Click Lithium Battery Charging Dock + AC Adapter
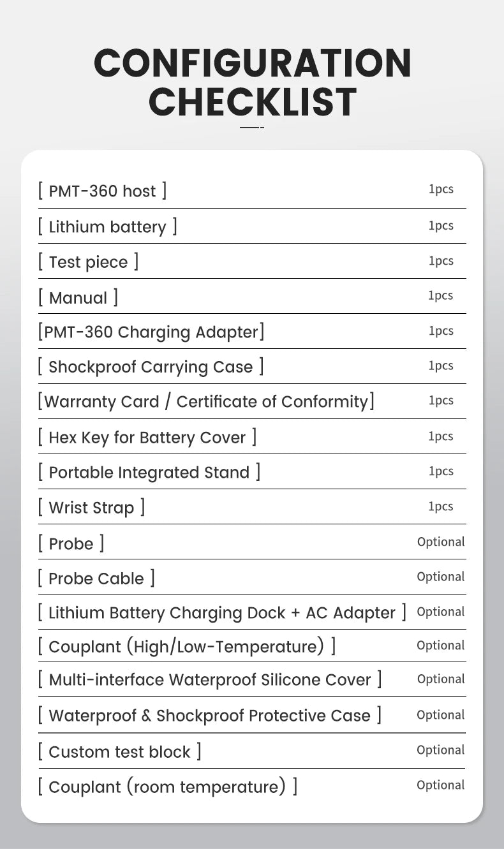This screenshot has height=849, width=504. [222, 612]
